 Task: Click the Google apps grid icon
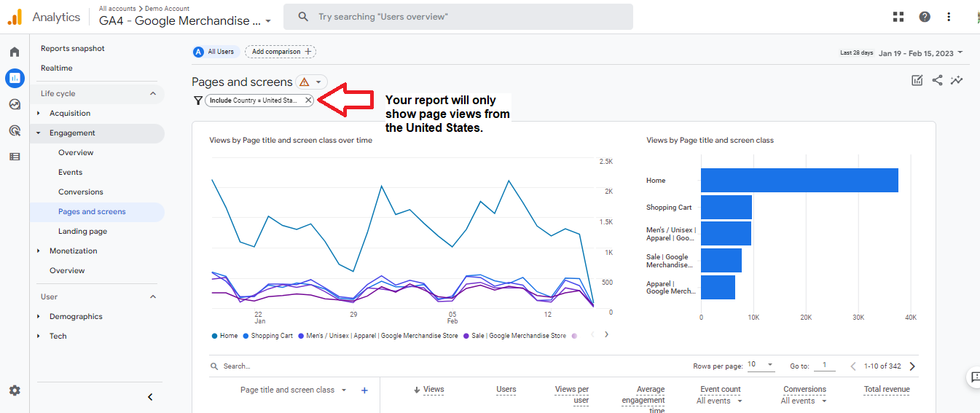pos(898,17)
